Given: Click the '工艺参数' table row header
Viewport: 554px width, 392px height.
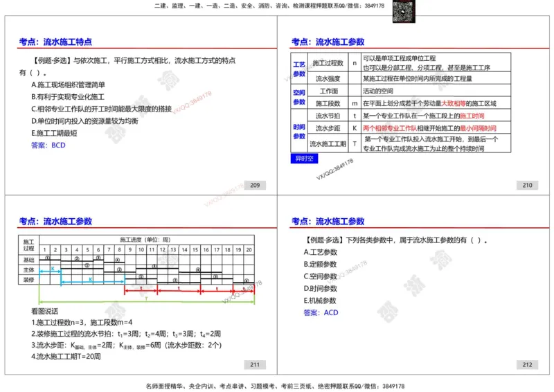Looking at the screenshot, I should [x=299, y=69].
